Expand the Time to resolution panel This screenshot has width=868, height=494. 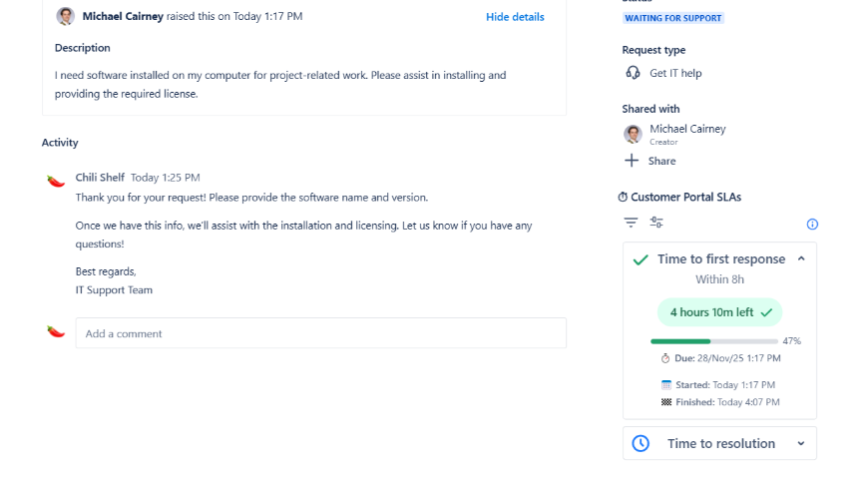[801, 443]
